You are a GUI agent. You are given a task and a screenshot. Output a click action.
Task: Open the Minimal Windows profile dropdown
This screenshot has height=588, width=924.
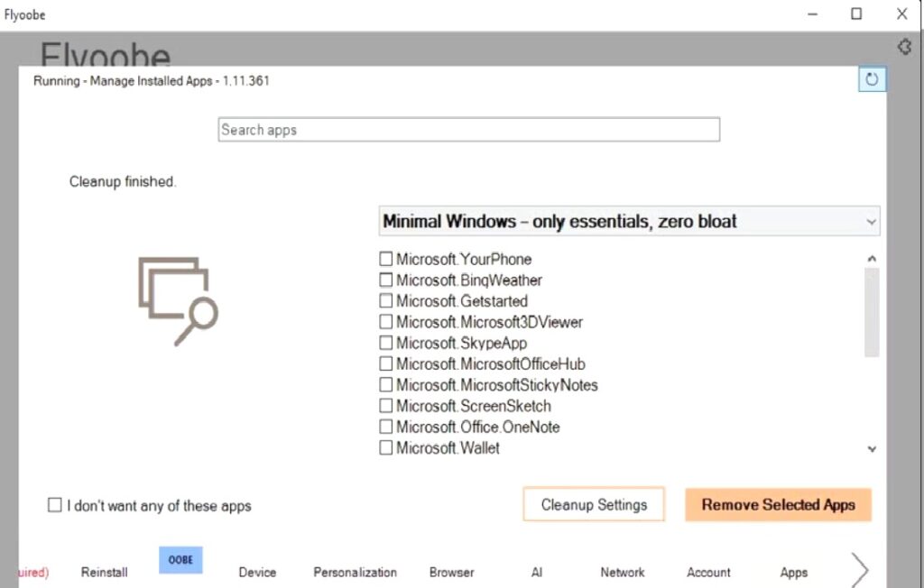[x=629, y=221]
